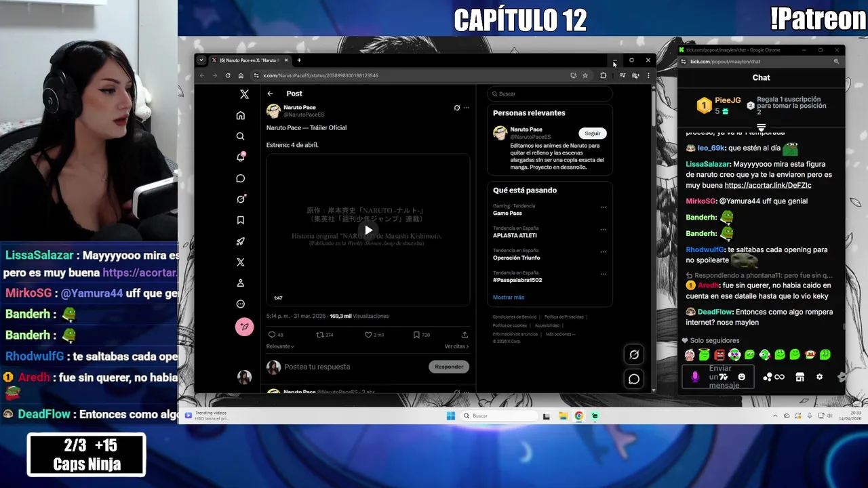Reload page in Chrome toolbar
868x488 pixels.
coord(228,75)
